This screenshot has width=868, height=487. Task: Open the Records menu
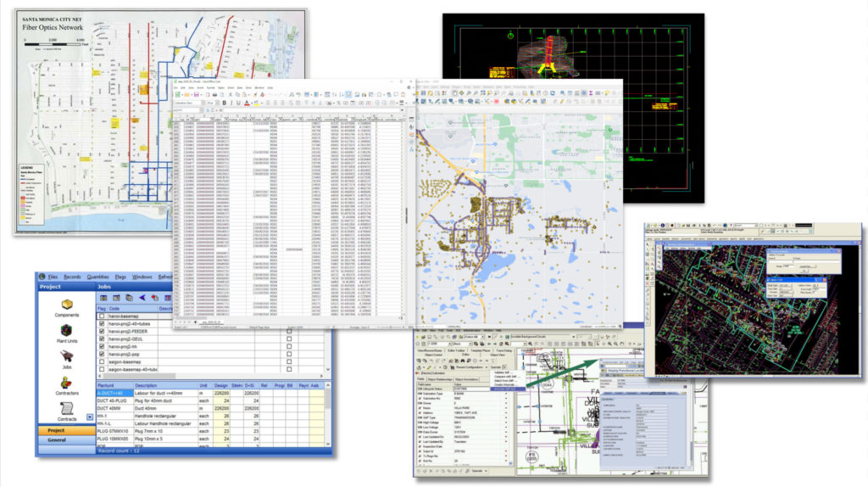point(72,277)
